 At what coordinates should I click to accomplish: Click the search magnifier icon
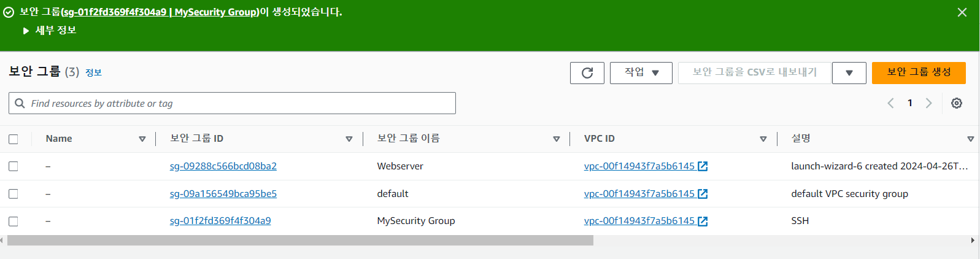[x=20, y=103]
